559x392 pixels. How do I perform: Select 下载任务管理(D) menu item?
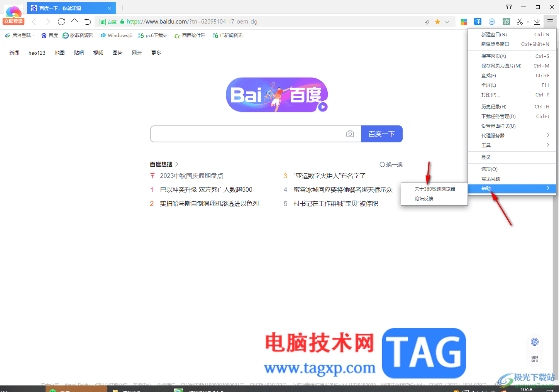click(x=512, y=117)
